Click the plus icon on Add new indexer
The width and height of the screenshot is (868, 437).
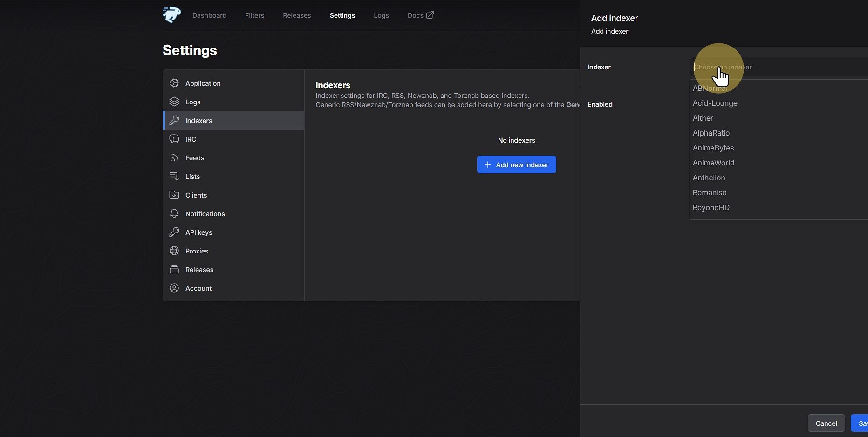(x=488, y=164)
